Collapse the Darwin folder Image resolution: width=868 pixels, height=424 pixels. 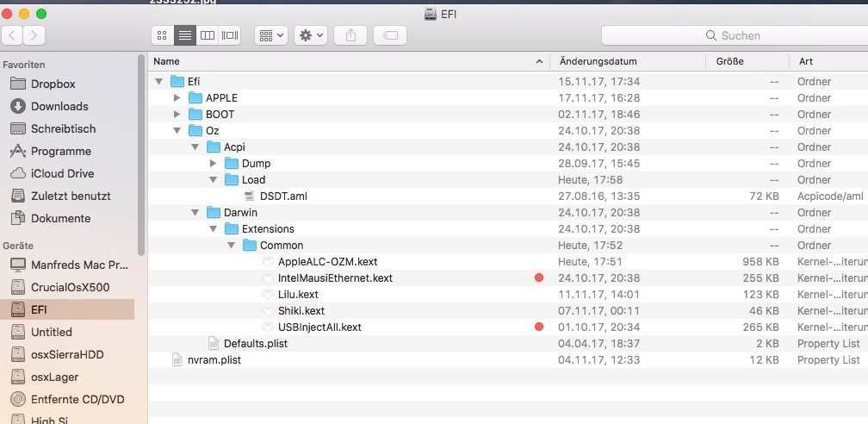tap(195, 212)
